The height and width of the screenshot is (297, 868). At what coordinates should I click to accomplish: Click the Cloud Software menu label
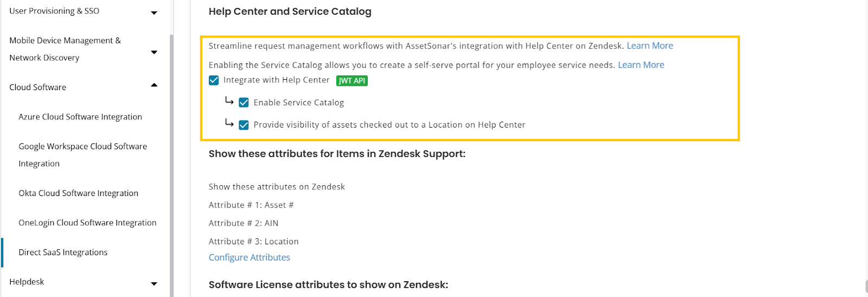pyautogui.click(x=38, y=87)
